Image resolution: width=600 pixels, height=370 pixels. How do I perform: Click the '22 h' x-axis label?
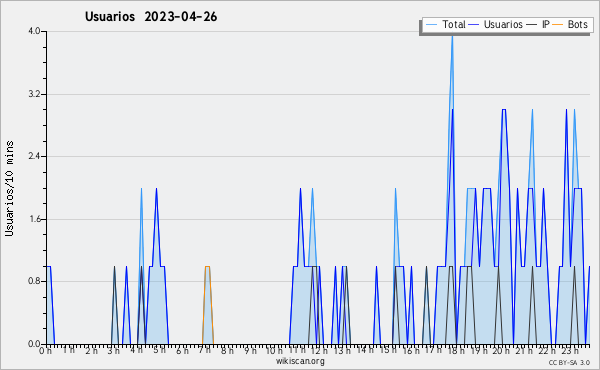(x=546, y=350)
